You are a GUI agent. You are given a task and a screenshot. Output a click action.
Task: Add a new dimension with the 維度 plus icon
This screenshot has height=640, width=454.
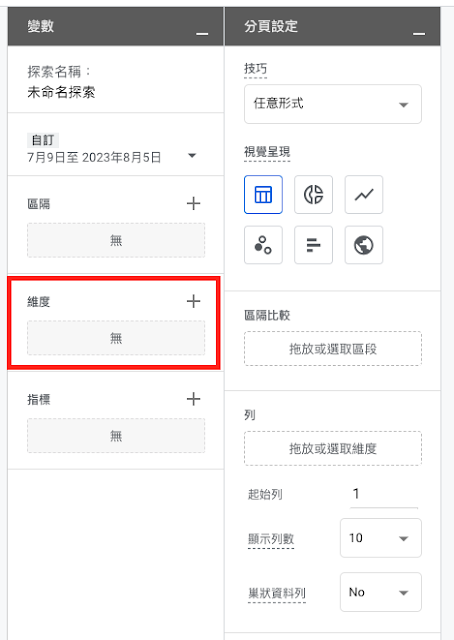point(194,301)
